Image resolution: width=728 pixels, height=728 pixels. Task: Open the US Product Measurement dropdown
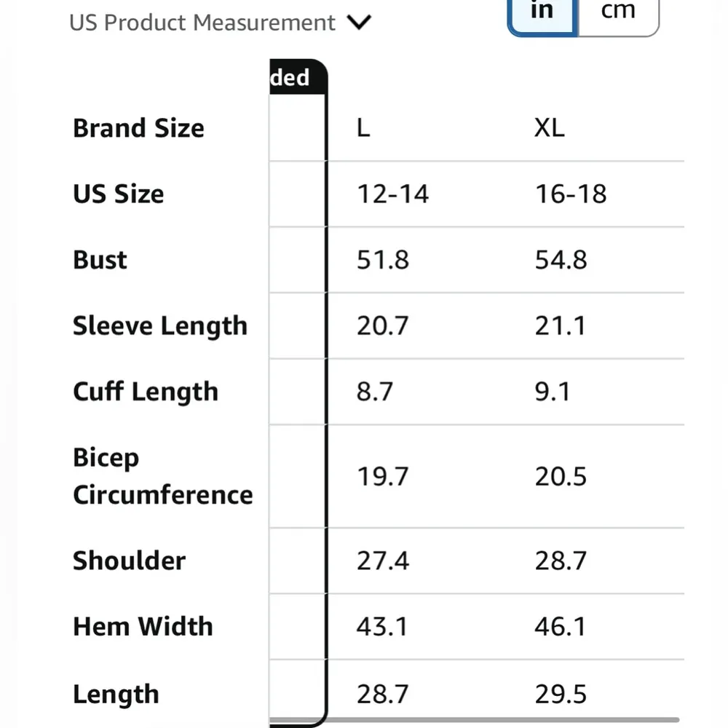point(202,23)
